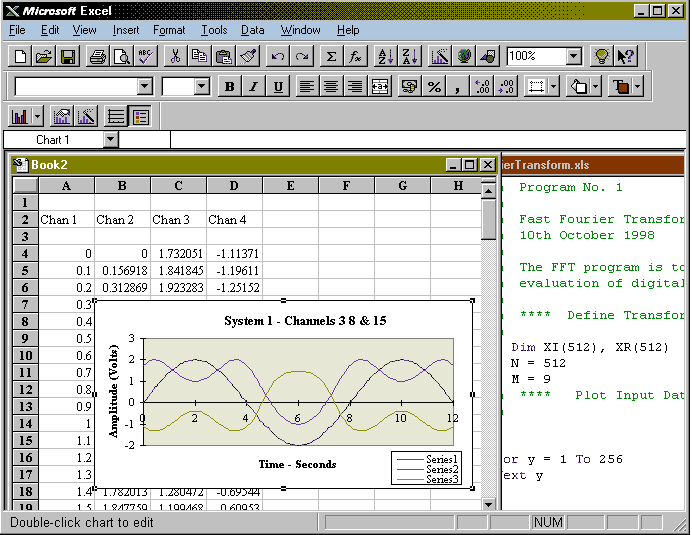Open the font name dropdown
This screenshot has height=535, width=692.
point(145,87)
